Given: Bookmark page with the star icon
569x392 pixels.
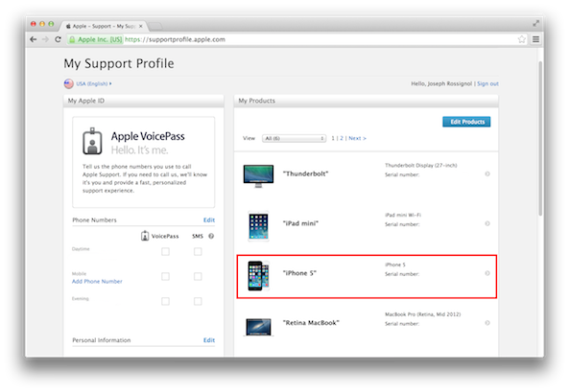Looking at the screenshot, I should (x=521, y=39).
